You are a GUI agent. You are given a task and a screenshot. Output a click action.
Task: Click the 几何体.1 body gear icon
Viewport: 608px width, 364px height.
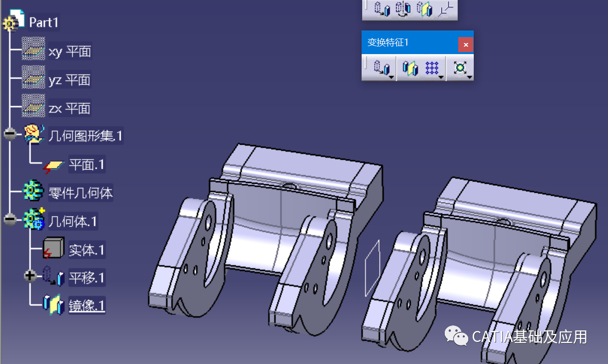click(35, 219)
